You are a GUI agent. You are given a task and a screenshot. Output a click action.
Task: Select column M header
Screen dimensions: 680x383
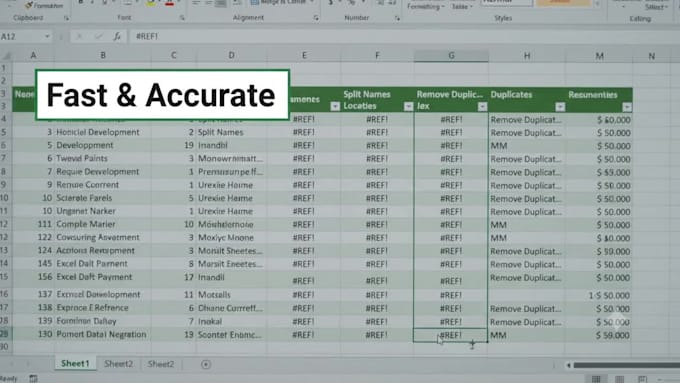599,56
